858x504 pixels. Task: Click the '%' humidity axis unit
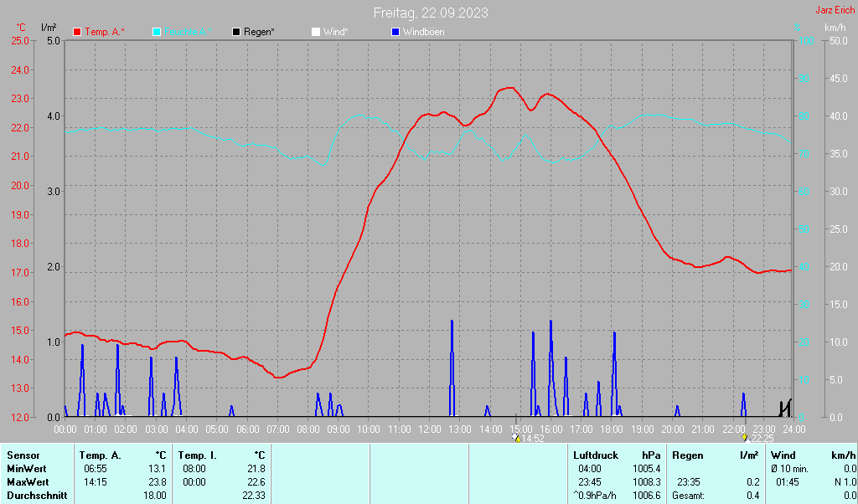click(x=798, y=28)
